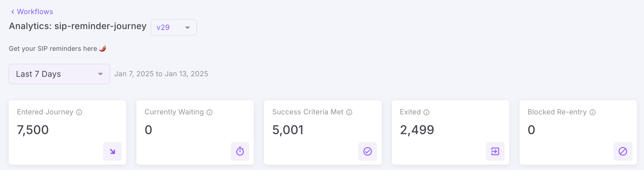Click the Success Criteria Met checkmark icon
Screen dimensions: 644x170
click(368, 151)
